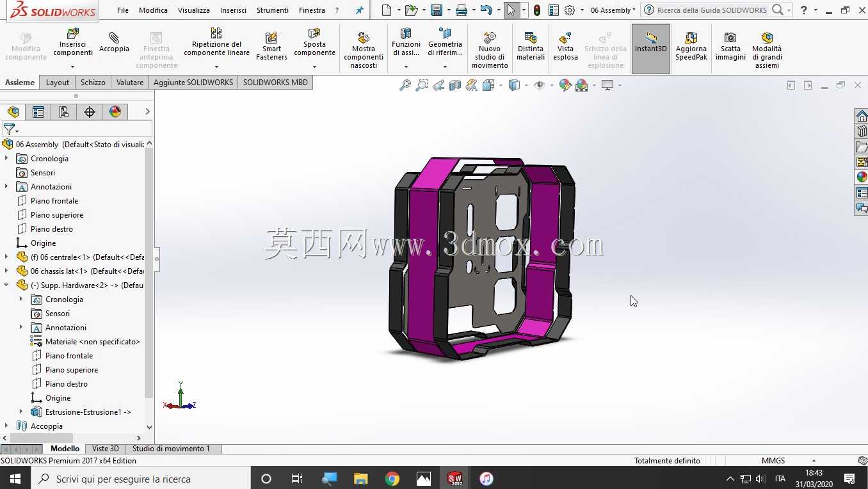The width and height of the screenshot is (868, 489).
Task: Switch to the Valutare tab
Action: pos(130,82)
